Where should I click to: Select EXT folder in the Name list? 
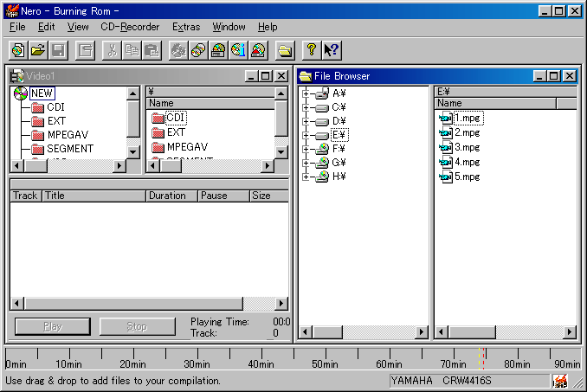pyautogui.click(x=176, y=132)
